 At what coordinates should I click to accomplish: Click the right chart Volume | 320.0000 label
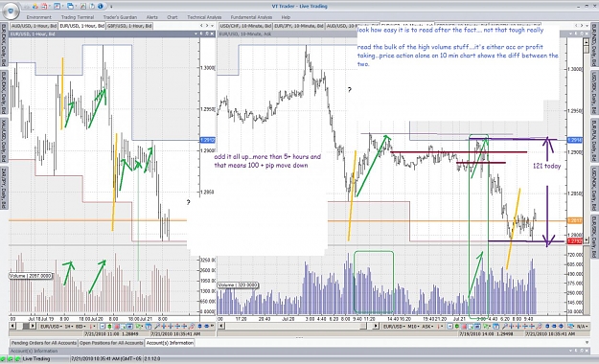pyautogui.click(x=238, y=284)
